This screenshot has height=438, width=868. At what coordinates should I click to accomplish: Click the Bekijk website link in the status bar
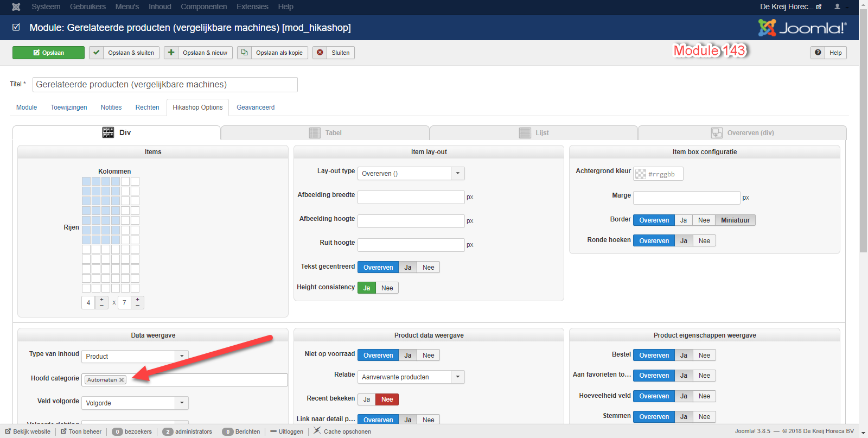coord(28,431)
